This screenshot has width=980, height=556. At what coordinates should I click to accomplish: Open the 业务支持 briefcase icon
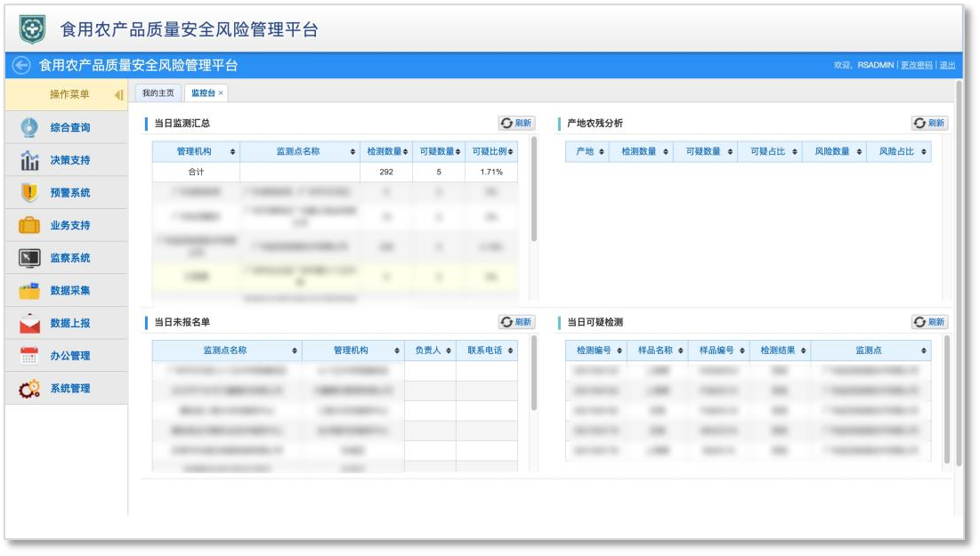coord(29,225)
